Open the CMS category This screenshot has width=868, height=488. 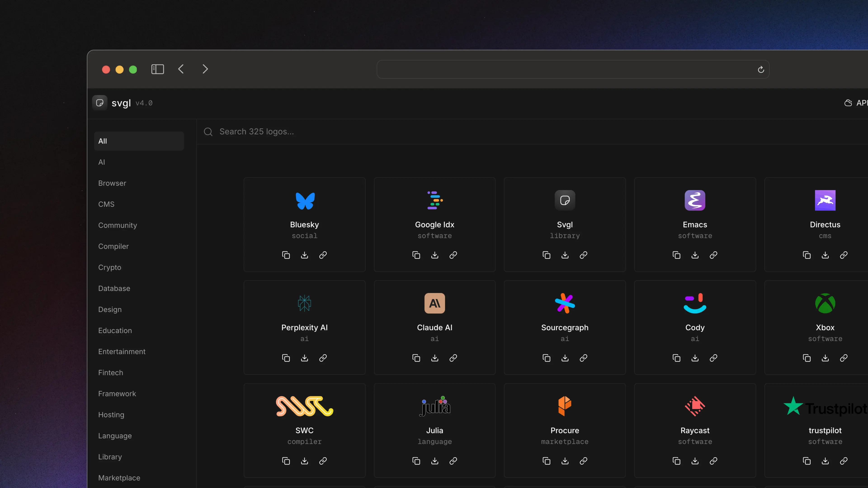coord(106,204)
